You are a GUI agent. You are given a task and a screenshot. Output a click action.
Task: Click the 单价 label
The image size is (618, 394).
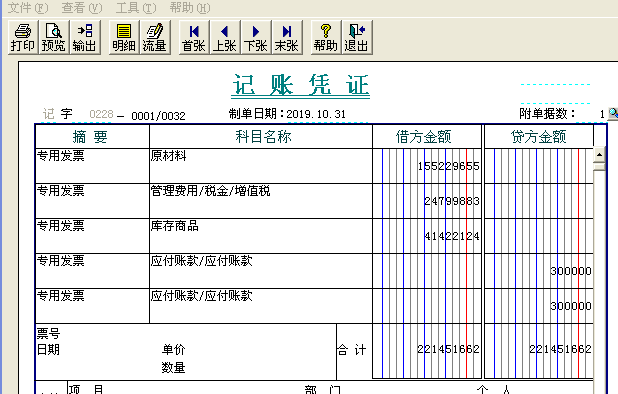[x=173, y=349]
